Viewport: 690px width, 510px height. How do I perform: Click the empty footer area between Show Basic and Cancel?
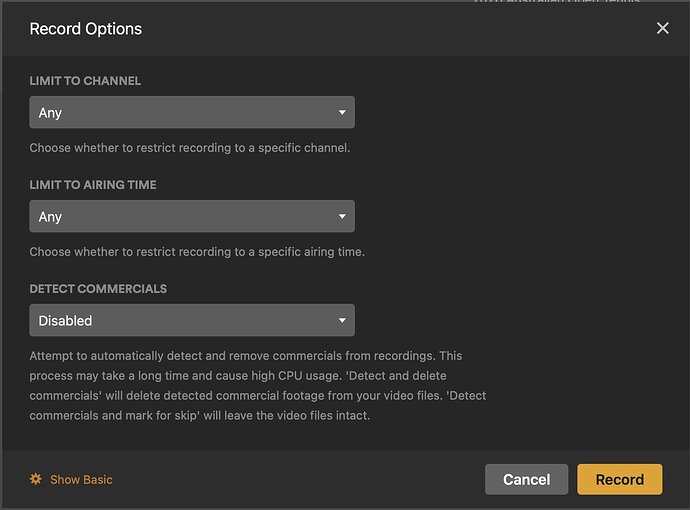coord(300,480)
